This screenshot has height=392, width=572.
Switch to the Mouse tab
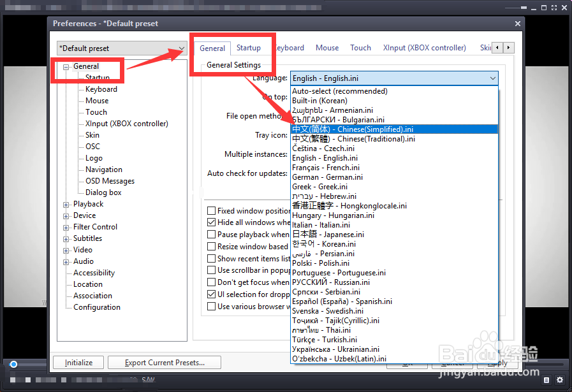click(x=327, y=48)
